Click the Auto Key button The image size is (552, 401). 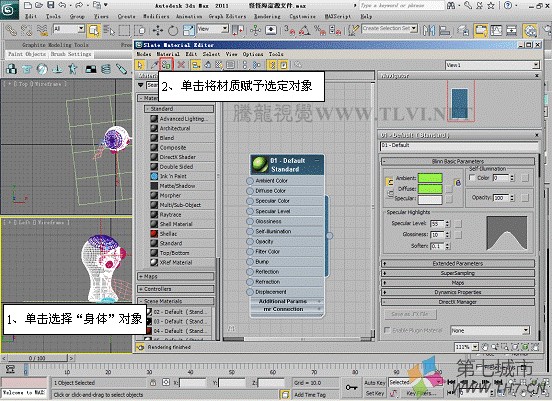pos(375,382)
